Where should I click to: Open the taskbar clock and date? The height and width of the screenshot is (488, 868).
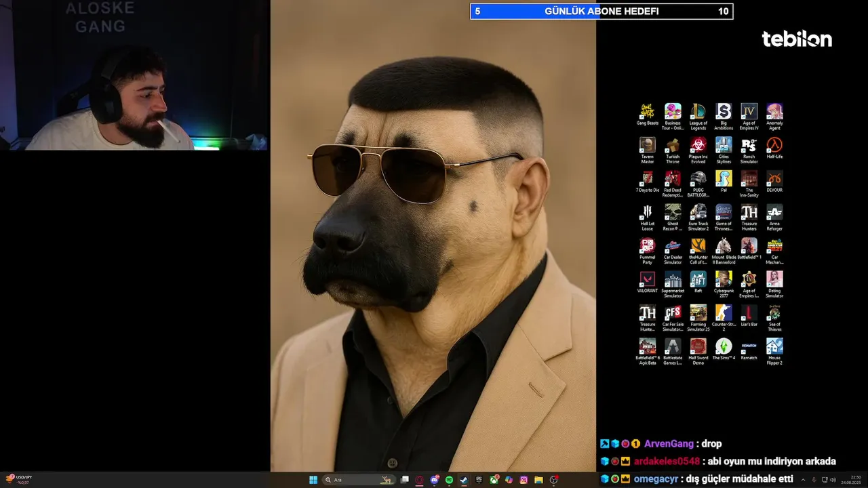click(x=852, y=480)
